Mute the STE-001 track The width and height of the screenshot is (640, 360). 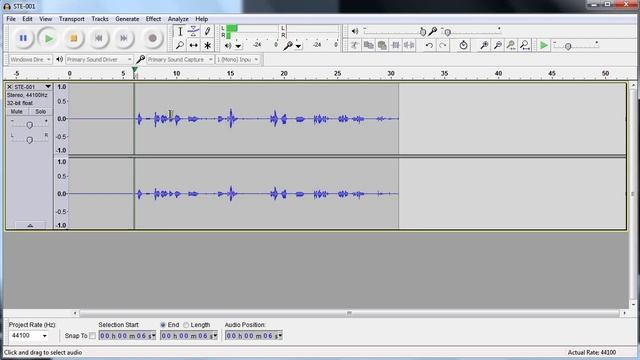pyautogui.click(x=17, y=112)
